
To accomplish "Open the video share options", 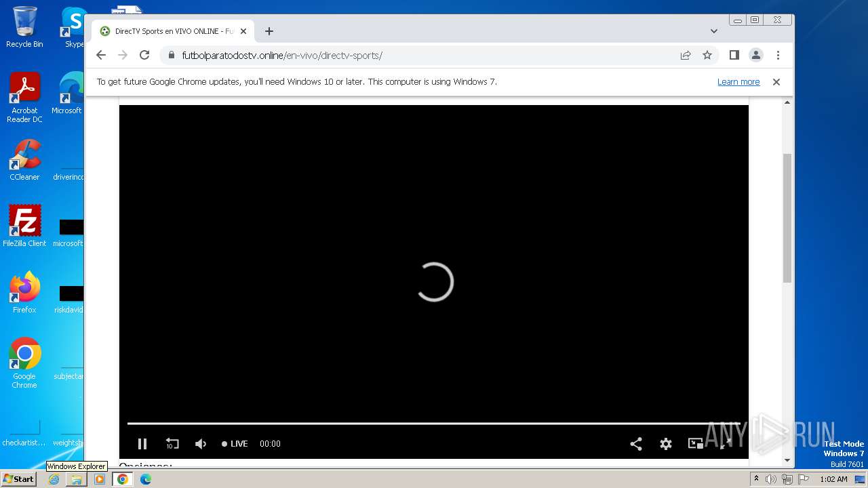I will coord(636,444).
